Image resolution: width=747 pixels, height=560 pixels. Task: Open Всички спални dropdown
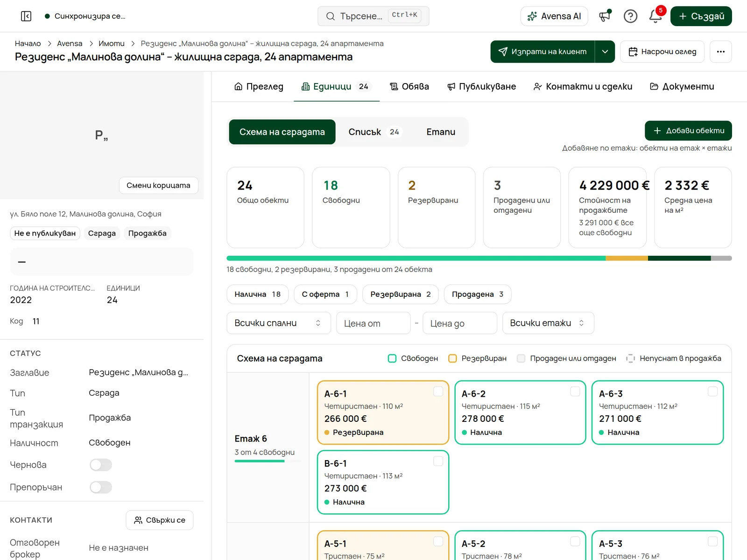click(279, 323)
